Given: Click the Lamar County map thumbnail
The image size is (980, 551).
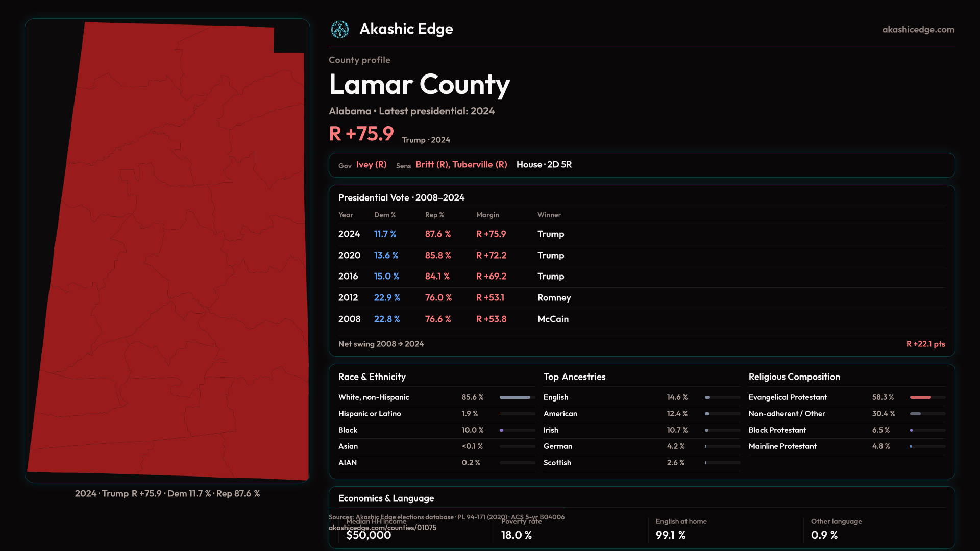Looking at the screenshot, I should point(167,251).
